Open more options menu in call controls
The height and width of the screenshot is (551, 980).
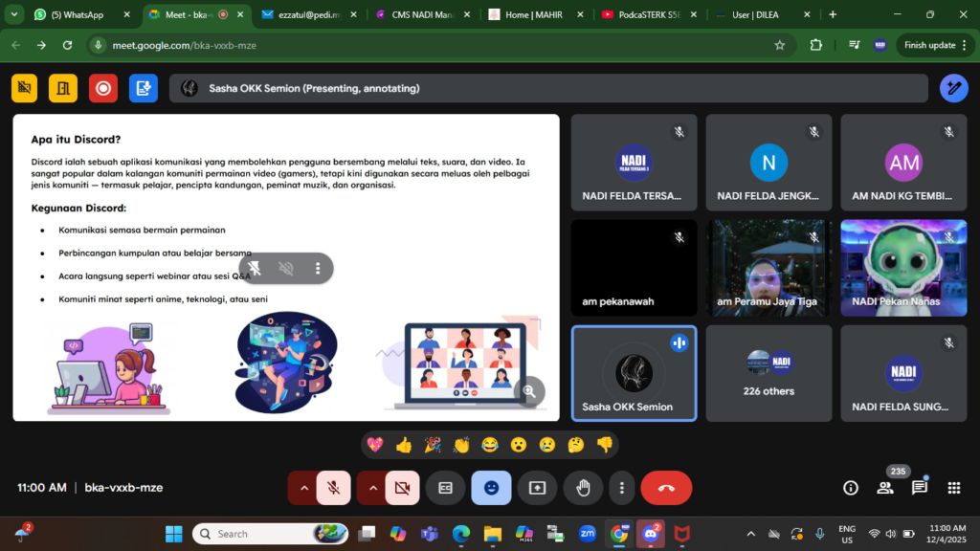[621, 488]
